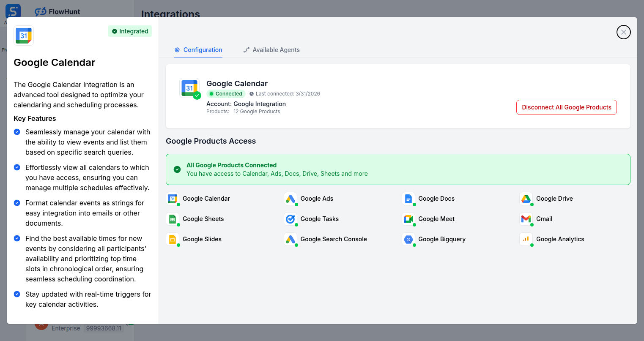The width and height of the screenshot is (644, 341).
Task: Open the Google Analytics icon
Action: [526, 239]
